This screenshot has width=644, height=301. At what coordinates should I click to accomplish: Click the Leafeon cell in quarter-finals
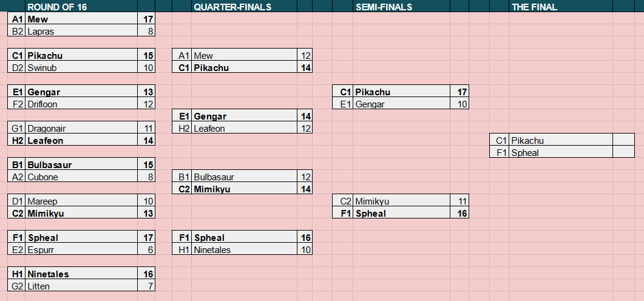(244, 129)
